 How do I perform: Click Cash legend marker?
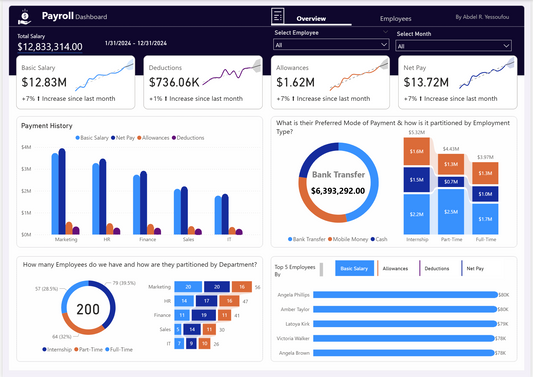(373, 239)
